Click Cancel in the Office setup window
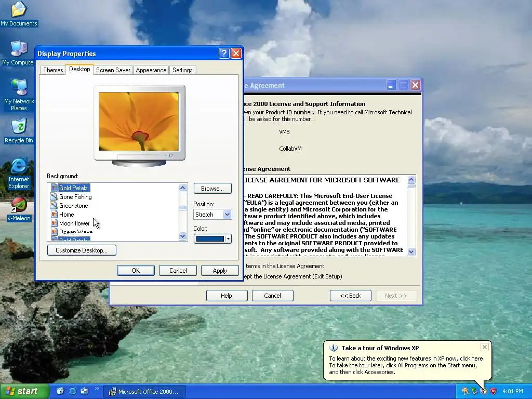The width and height of the screenshot is (532, 399). coord(272,296)
